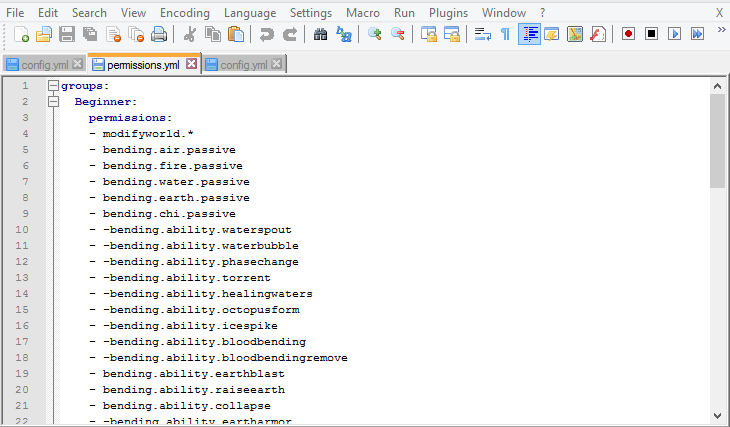
Task: Click the Print icon
Action: point(159,34)
